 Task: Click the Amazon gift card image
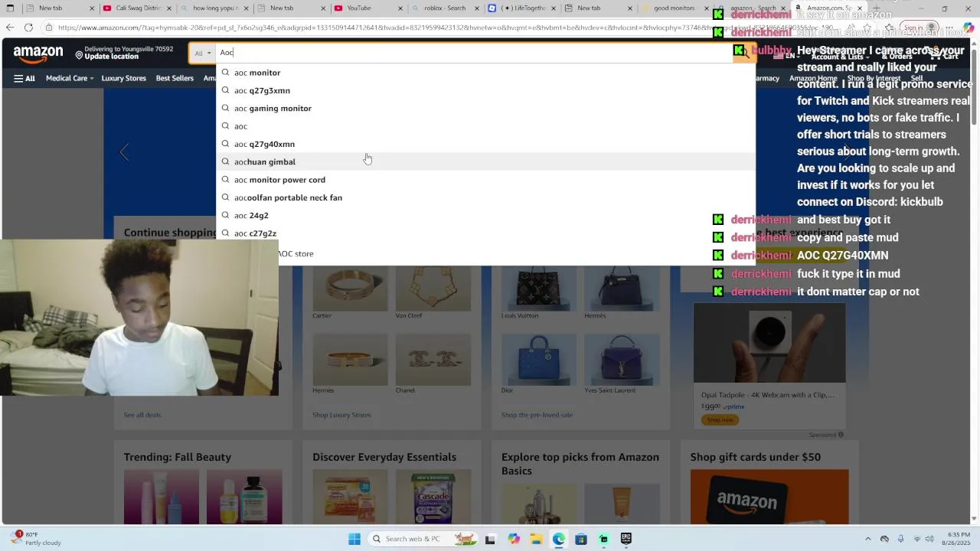coord(769,497)
